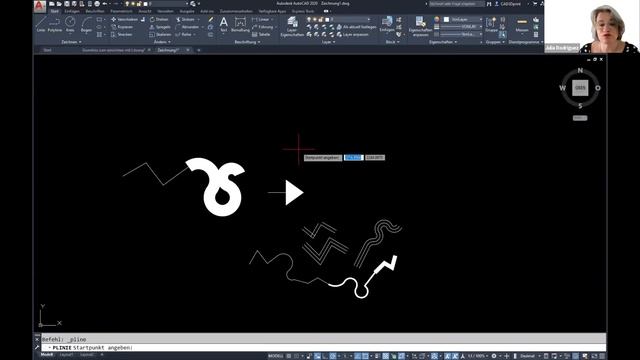The width and height of the screenshot is (640, 360).
Task: Add new drawing tab with plus button
Action: (x=199, y=50)
